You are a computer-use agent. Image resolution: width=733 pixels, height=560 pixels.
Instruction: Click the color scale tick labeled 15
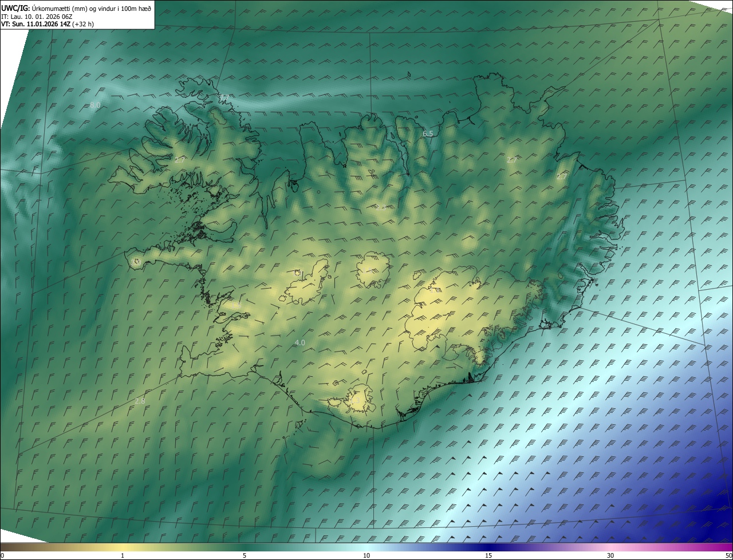click(x=488, y=555)
